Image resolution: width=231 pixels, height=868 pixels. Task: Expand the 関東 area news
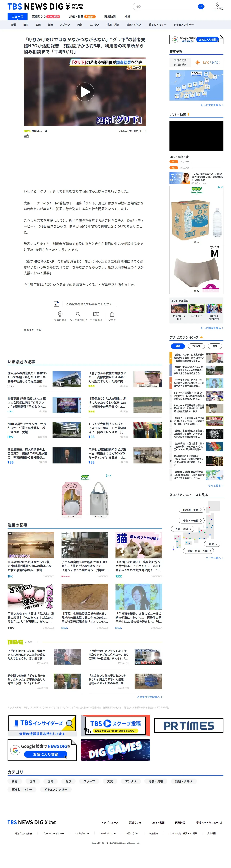(212, 544)
